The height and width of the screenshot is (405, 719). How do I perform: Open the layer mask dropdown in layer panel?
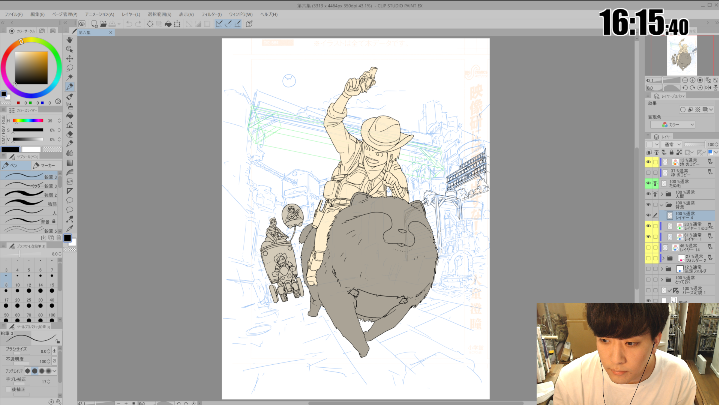[688, 152]
